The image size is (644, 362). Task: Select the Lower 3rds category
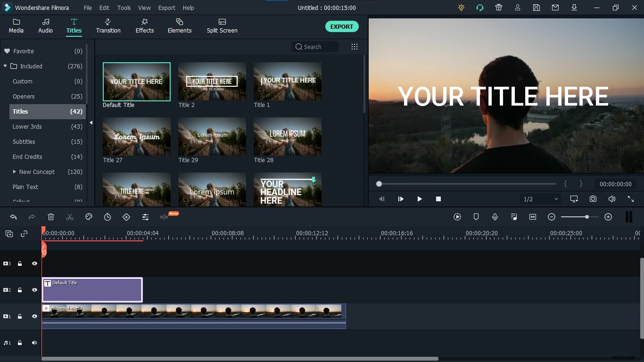tap(27, 126)
